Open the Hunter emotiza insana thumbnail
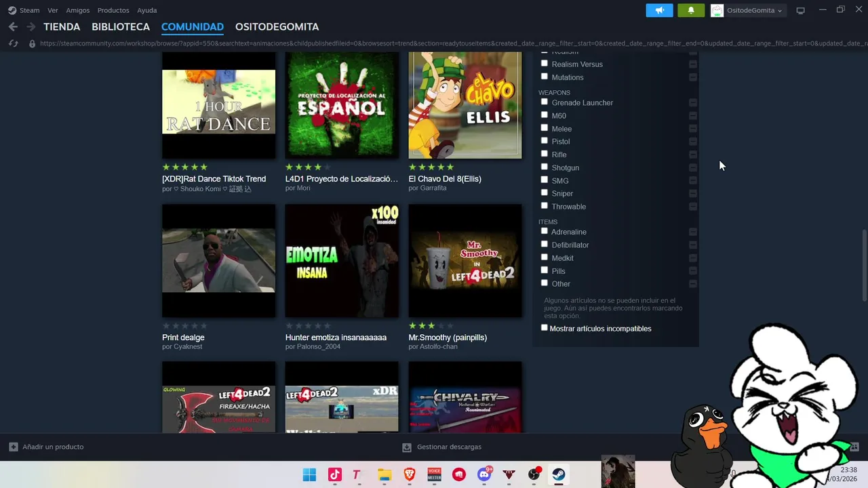The image size is (868, 488). point(342,261)
